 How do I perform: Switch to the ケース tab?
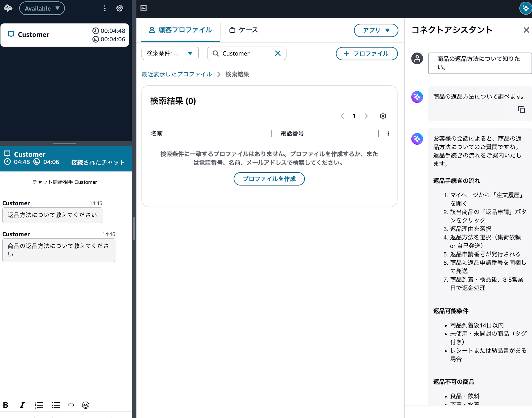click(243, 30)
